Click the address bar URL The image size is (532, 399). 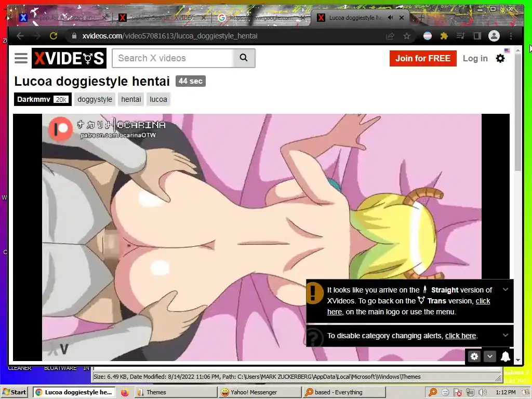[170, 36]
